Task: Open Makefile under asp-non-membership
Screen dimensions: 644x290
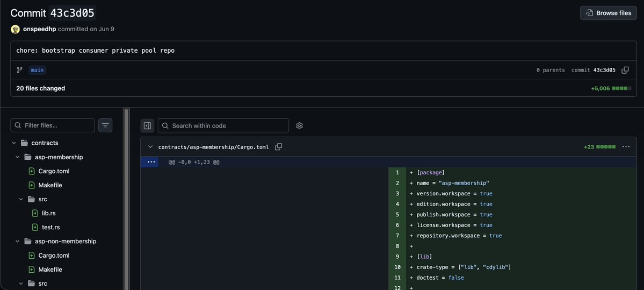Action: 50,270
